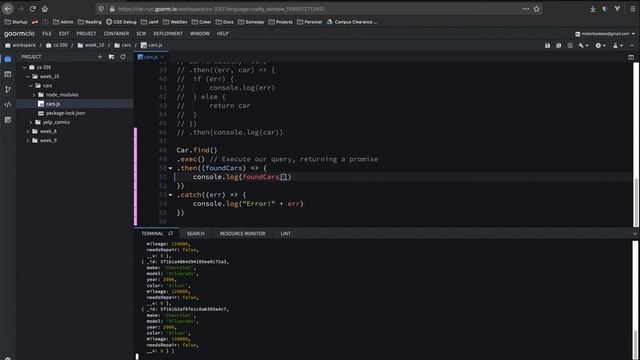Viewport: 640px width, 360px height.
Task: Fold the .then block at line 50
Action: click(x=171, y=168)
